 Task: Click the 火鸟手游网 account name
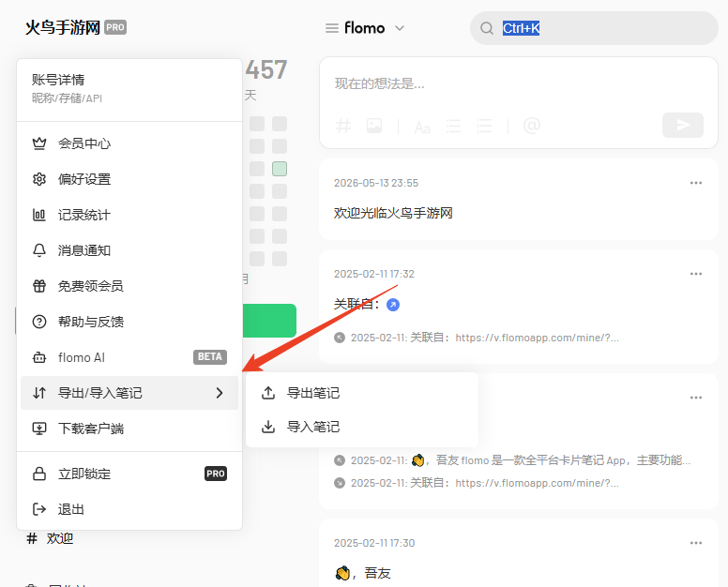(63, 28)
